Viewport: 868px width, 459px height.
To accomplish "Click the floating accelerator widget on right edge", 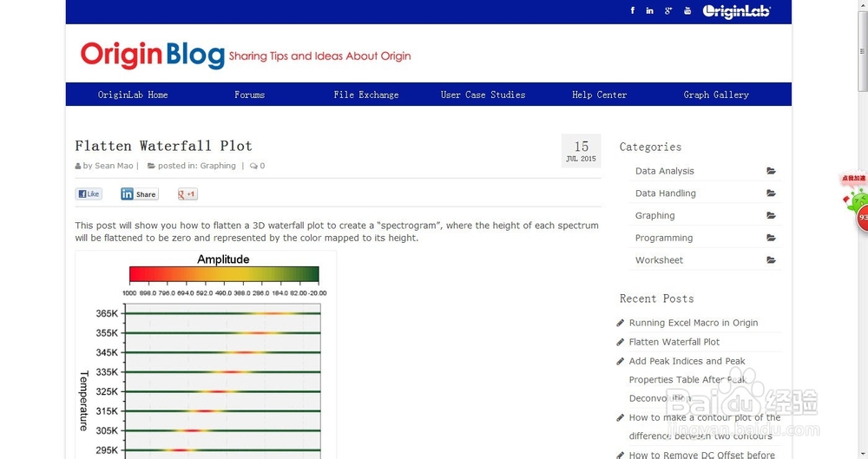I will [x=857, y=202].
